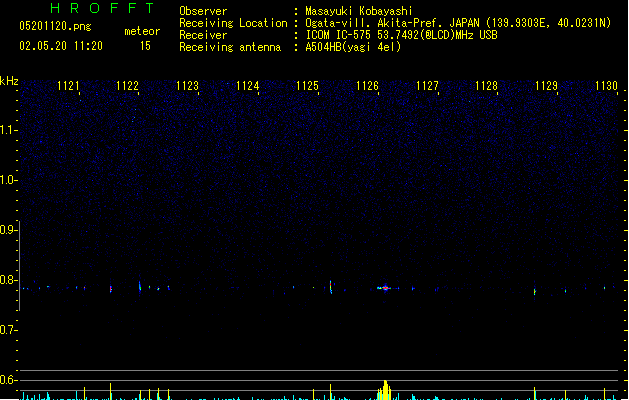Click the 1128 time axis marker

pos(486,86)
